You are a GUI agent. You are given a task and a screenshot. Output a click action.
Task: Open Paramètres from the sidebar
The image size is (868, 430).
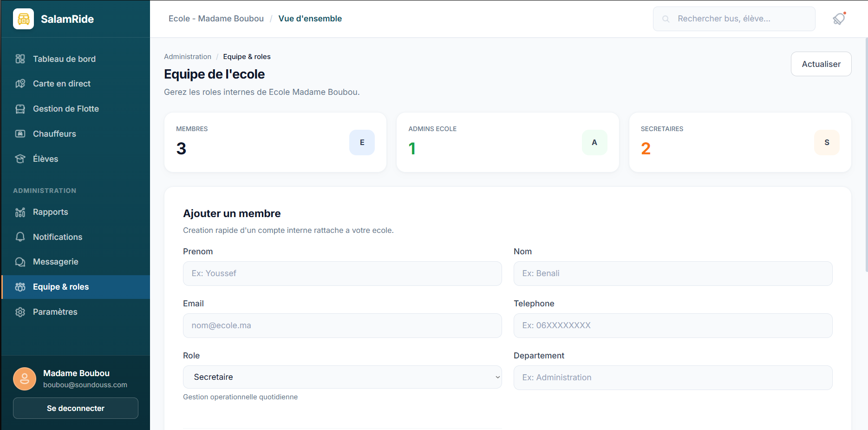[55, 312]
